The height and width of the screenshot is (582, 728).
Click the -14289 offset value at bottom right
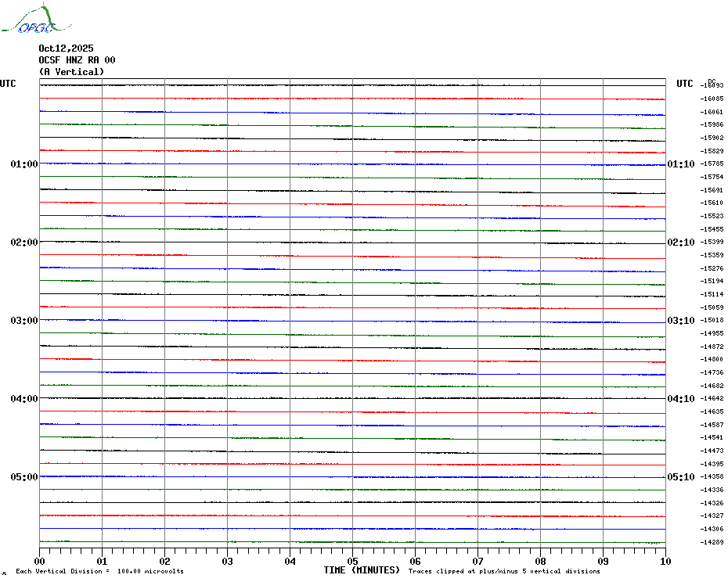(x=712, y=542)
